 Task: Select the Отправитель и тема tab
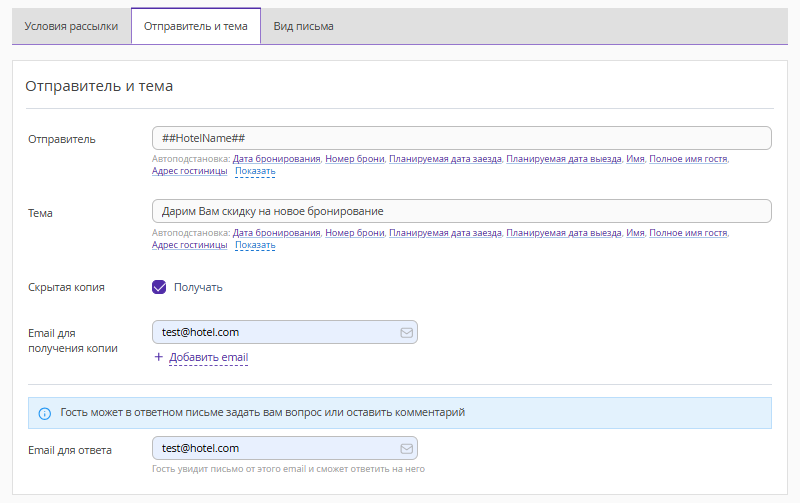196,26
